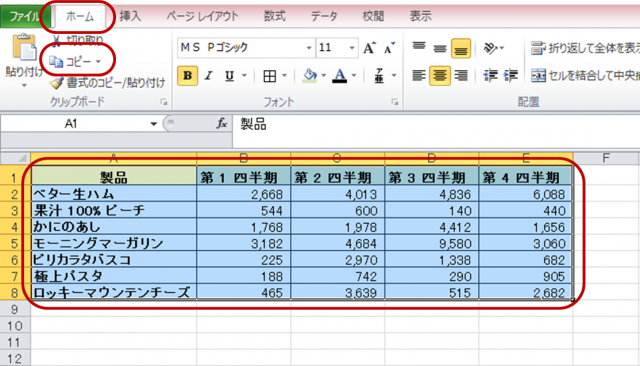The width and height of the screenshot is (640, 366).
Task: Click the insert function fx button
Action: click(x=222, y=123)
